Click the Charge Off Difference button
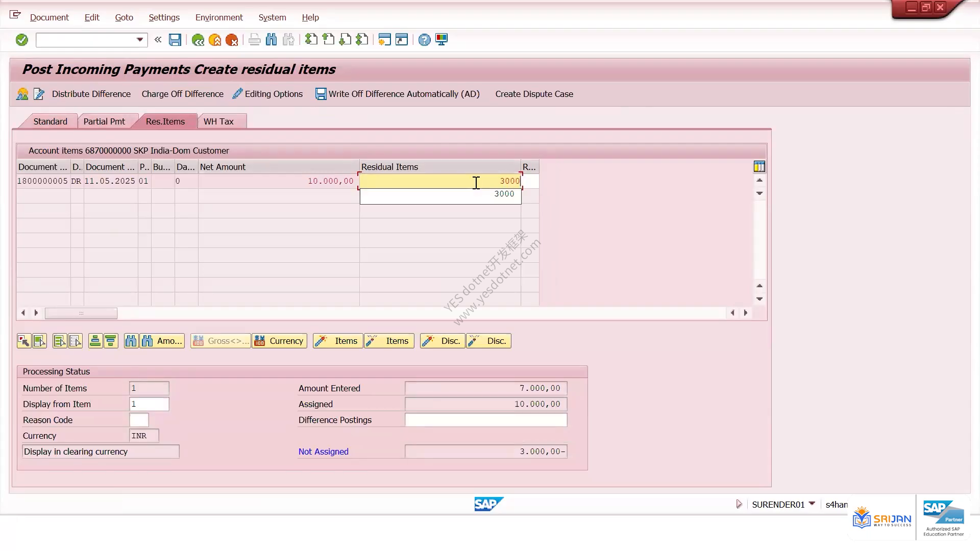The width and height of the screenshot is (980, 551). tap(182, 94)
